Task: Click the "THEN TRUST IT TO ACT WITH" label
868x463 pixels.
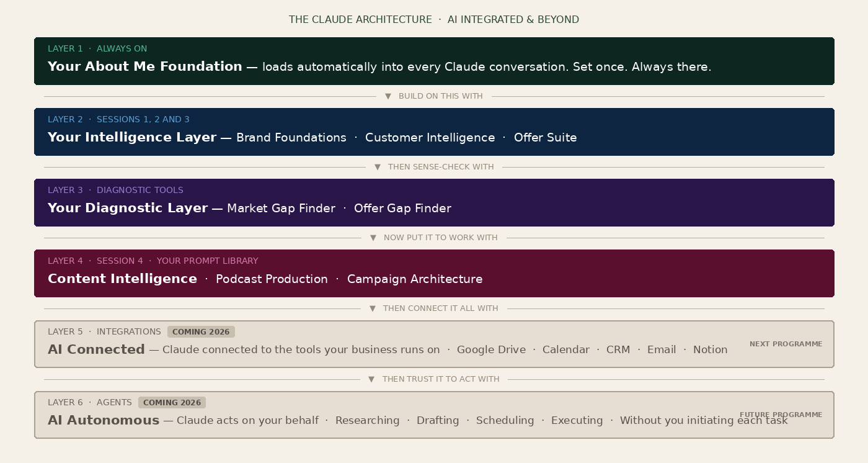Action: 441,379
